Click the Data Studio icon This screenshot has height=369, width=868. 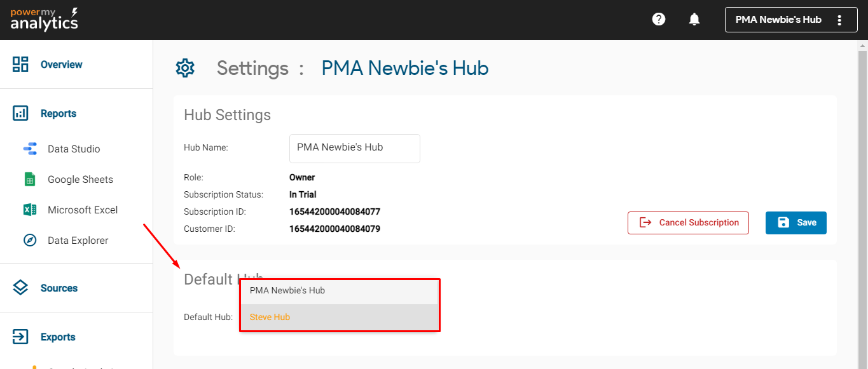coord(30,149)
